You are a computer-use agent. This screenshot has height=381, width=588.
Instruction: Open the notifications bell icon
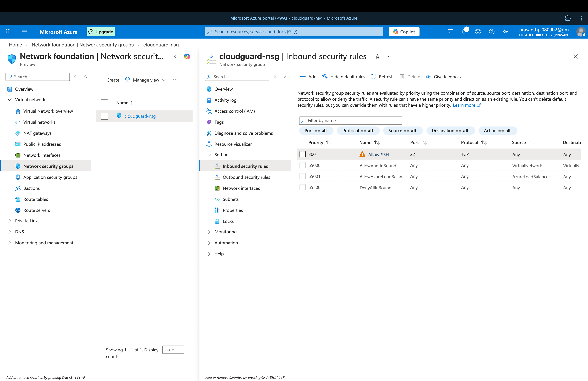click(x=464, y=32)
